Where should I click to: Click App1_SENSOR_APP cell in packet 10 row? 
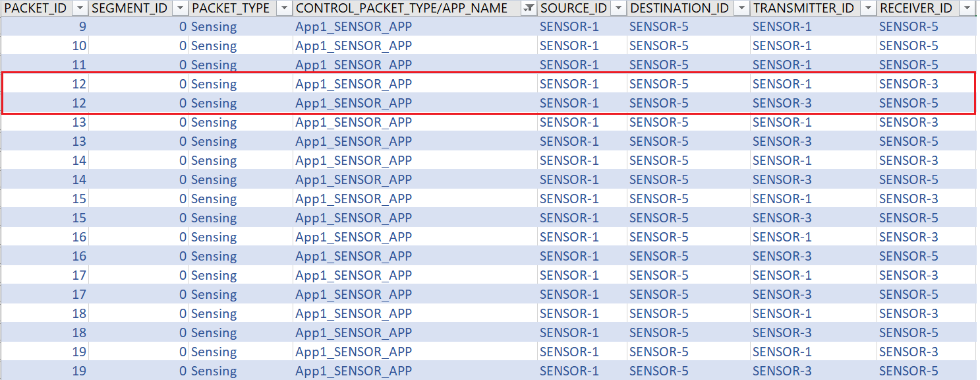[x=353, y=46]
